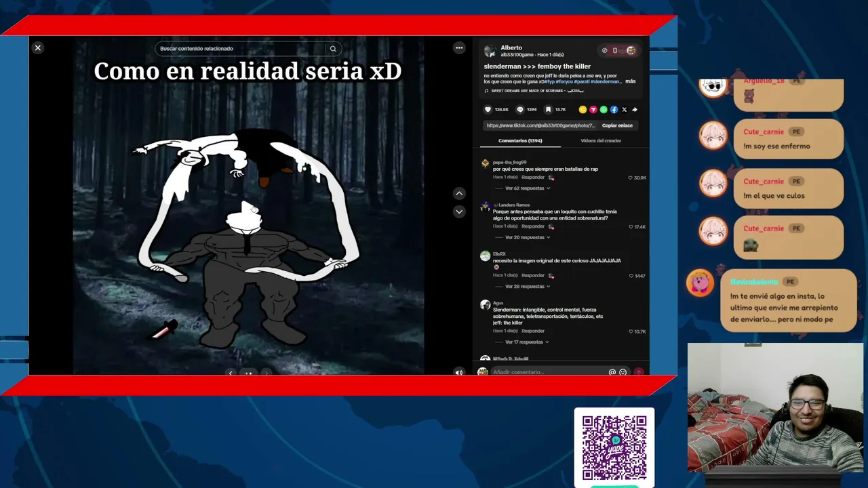
Task: Go to next photo slide arrow
Action: (267, 373)
